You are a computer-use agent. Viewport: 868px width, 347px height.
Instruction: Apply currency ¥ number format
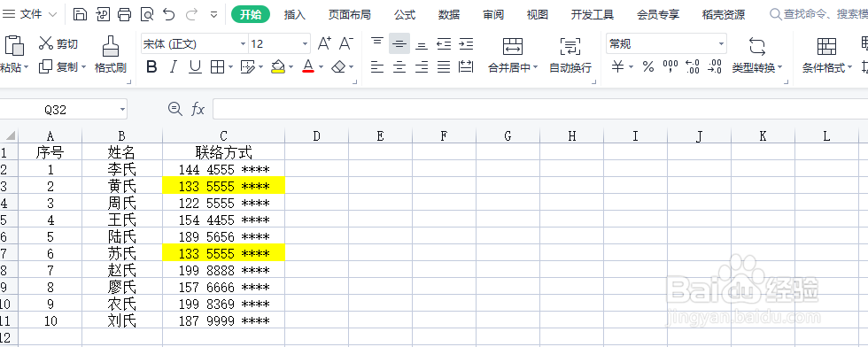pos(618,67)
